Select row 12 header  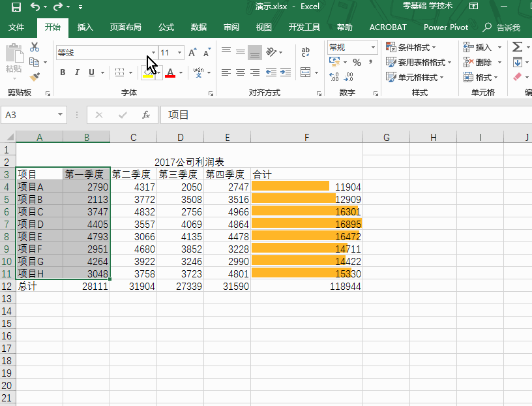[7, 286]
